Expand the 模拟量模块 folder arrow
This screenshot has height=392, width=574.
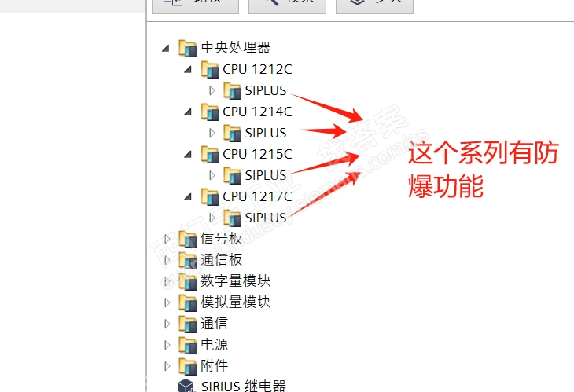[x=167, y=302]
